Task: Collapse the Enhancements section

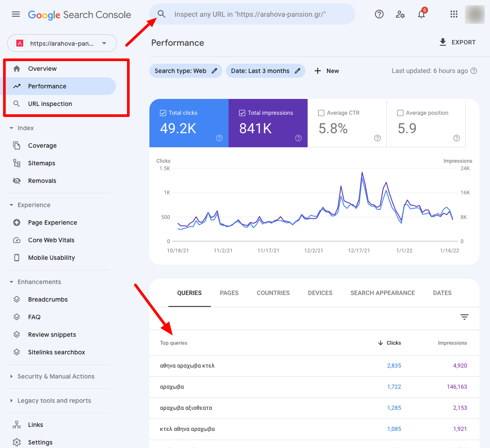Action: [x=11, y=282]
